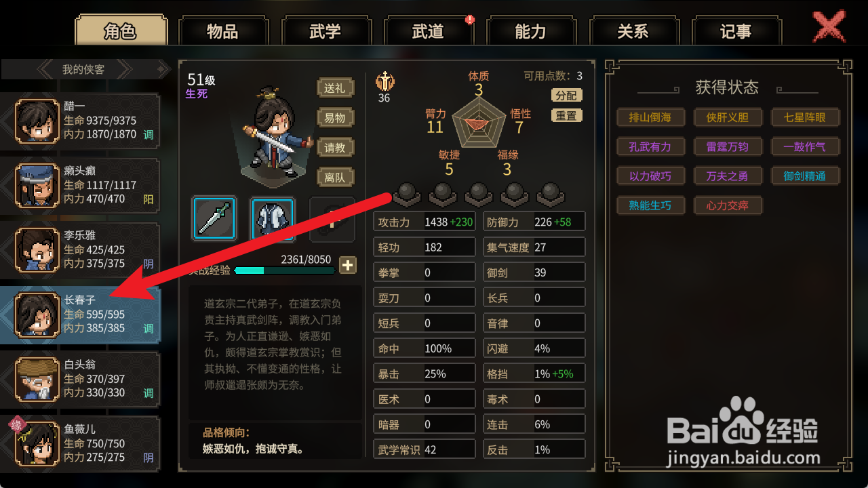Click the empty accessory equipment slot
Screen dimensions: 868x488
coord(332,219)
